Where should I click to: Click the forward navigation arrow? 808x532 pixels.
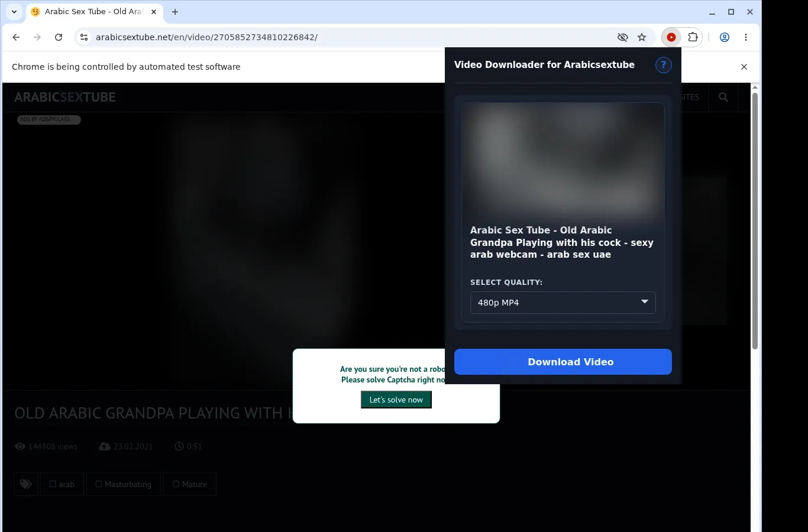click(x=37, y=37)
